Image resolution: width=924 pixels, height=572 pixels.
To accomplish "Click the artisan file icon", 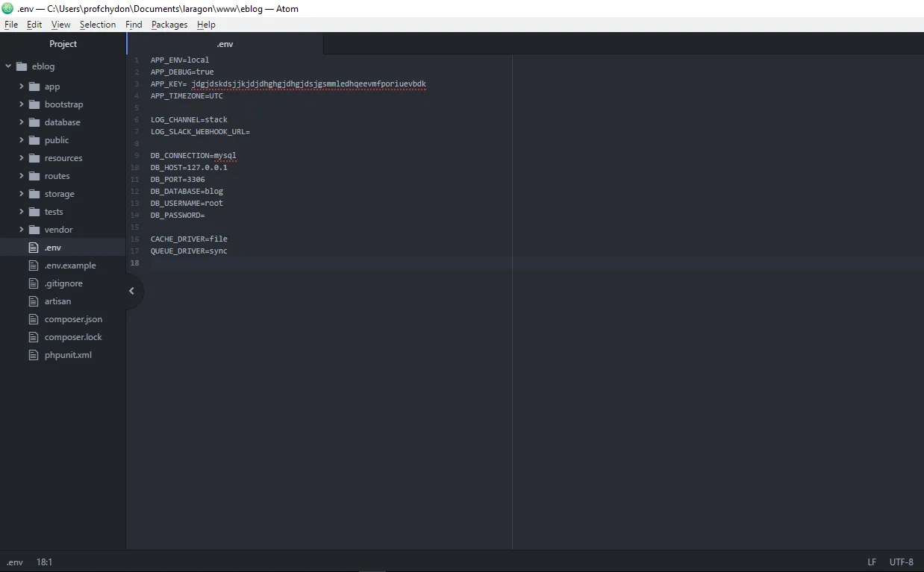I will pyautogui.click(x=33, y=301).
